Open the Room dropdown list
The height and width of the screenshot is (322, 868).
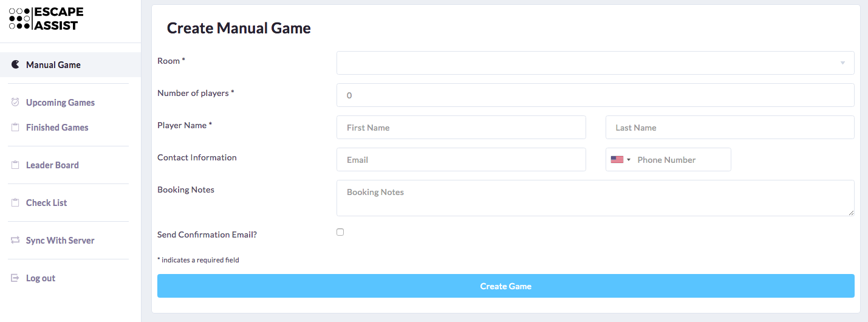pyautogui.click(x=595, y=63)
